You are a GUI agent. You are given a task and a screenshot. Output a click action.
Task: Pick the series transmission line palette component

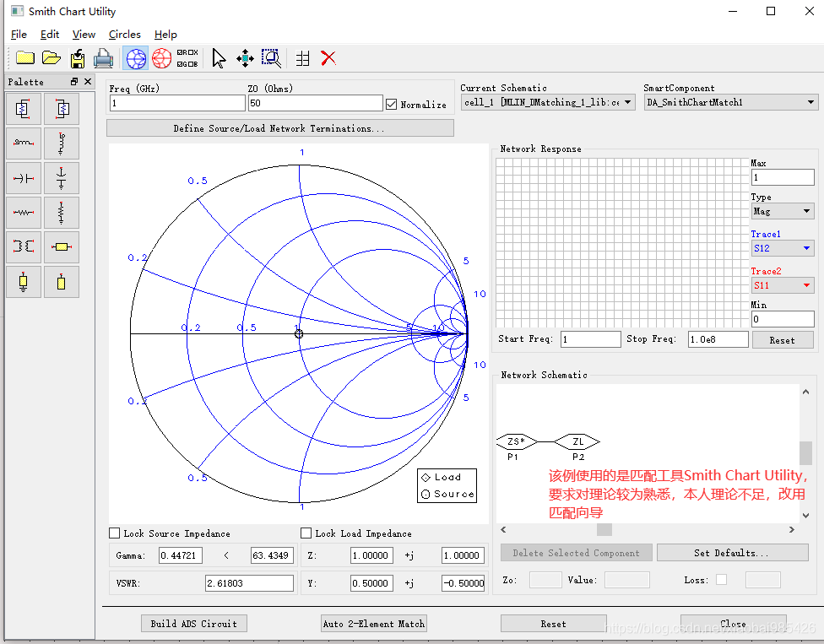click(x=62, y=246)
